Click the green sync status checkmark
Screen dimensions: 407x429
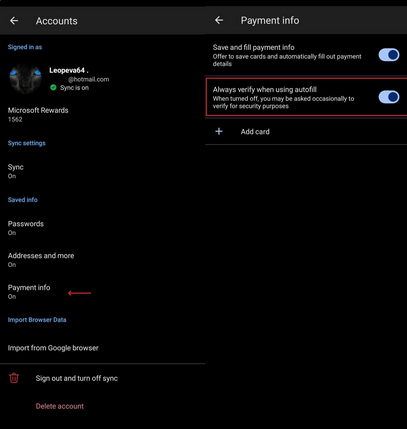click(53, 88)
